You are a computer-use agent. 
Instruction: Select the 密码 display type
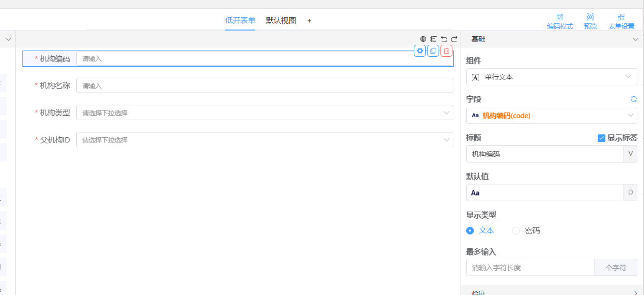[x=516, y=231]
